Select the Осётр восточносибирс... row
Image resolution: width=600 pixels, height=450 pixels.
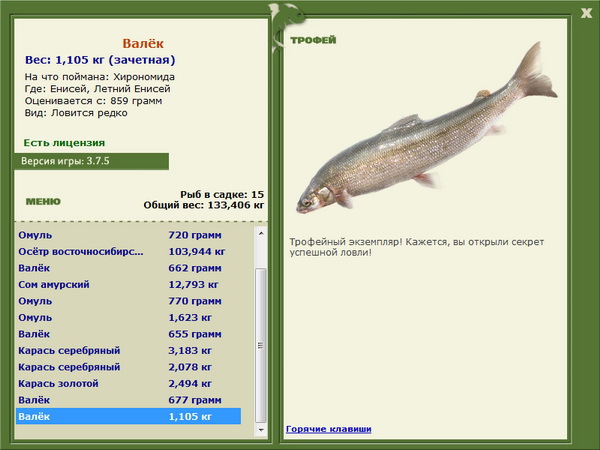129,251
